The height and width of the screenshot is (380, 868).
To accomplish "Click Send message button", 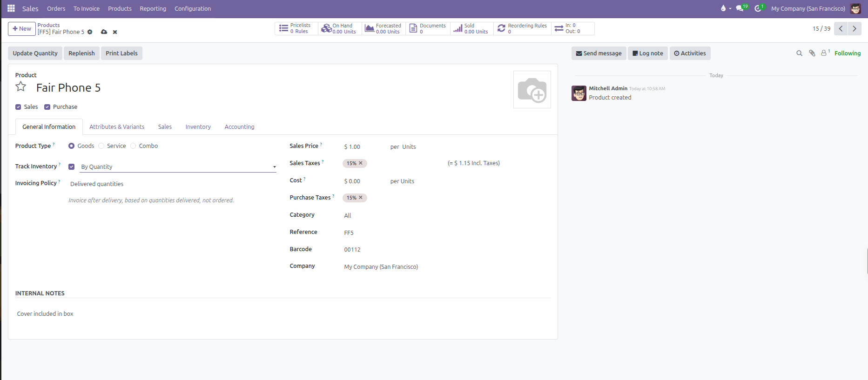I will tap(599, 53).
